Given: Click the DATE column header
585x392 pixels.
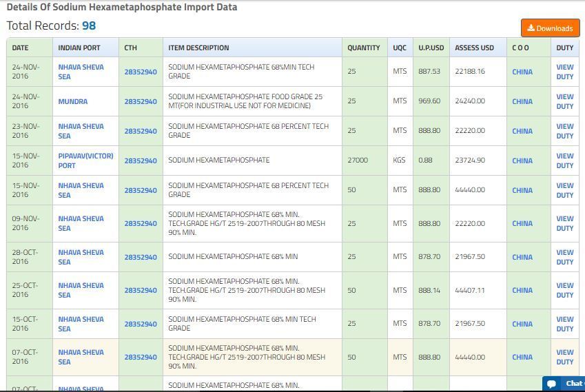Looking at the screenshot, I should (21, 48).
